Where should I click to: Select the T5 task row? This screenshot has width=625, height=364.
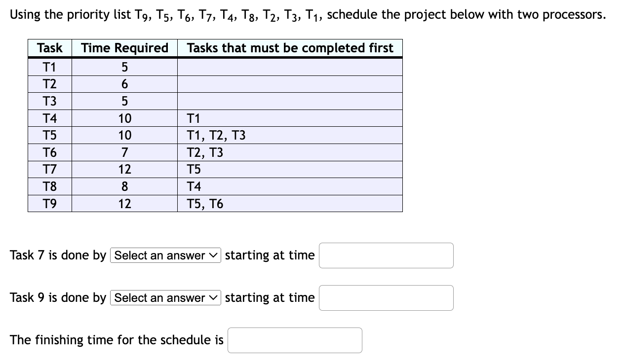point(49,135)
